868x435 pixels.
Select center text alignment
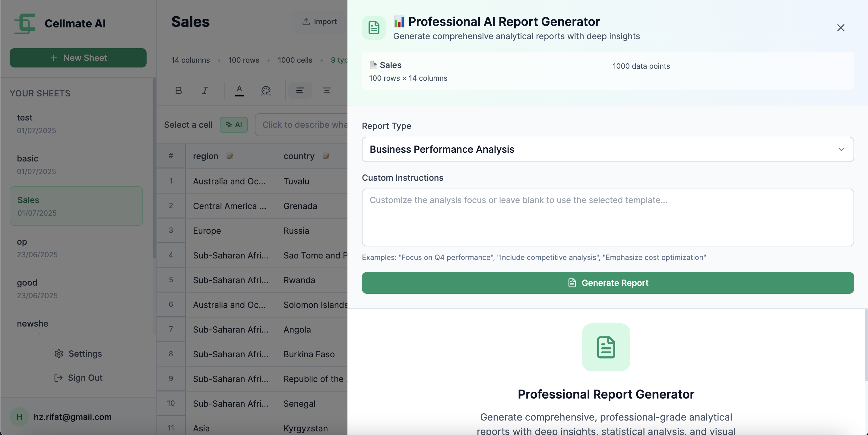(x=327, y=90)
